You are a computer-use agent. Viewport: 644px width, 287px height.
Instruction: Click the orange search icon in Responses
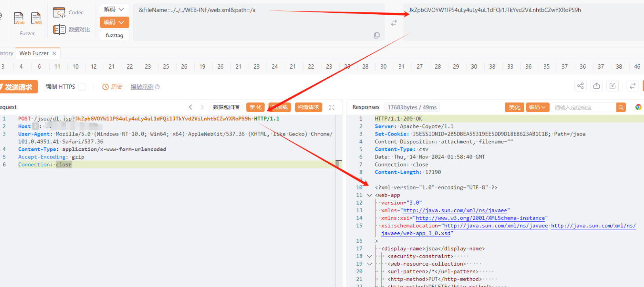click(x=621, y=107)
